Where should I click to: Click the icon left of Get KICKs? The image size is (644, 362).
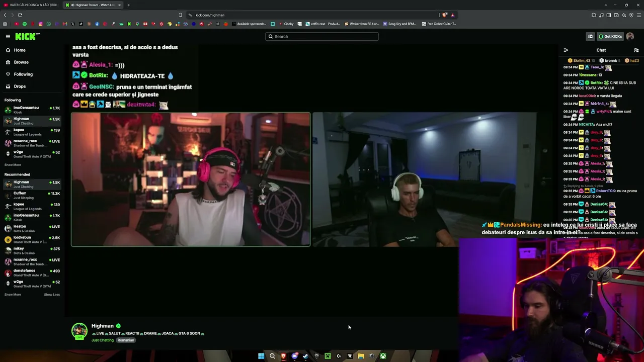(x=590, y=36)
